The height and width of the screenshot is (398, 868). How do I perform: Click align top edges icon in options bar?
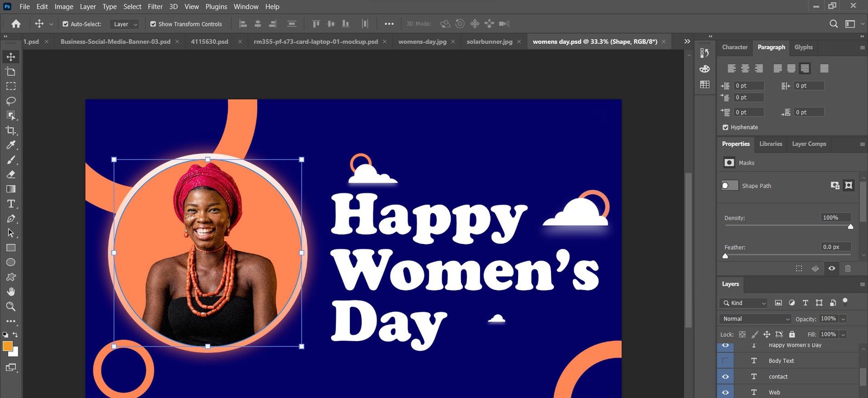pyautogui.click(x=316, y=24)
